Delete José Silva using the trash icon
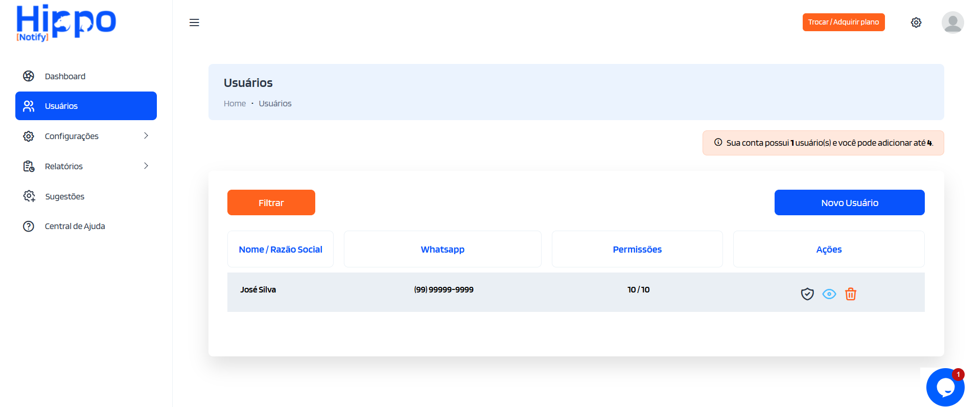This screenshot has width=980, height=407. coord(850,294)
